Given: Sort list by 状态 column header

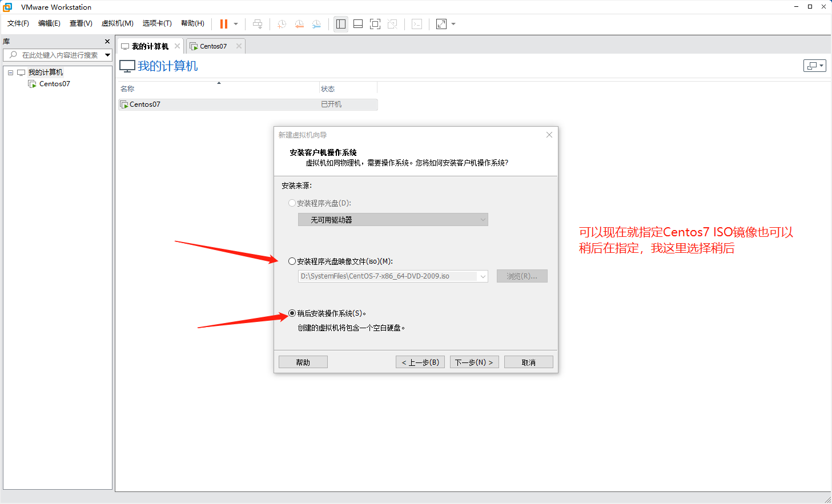Looking at the screenshot, I should point(348,88).
